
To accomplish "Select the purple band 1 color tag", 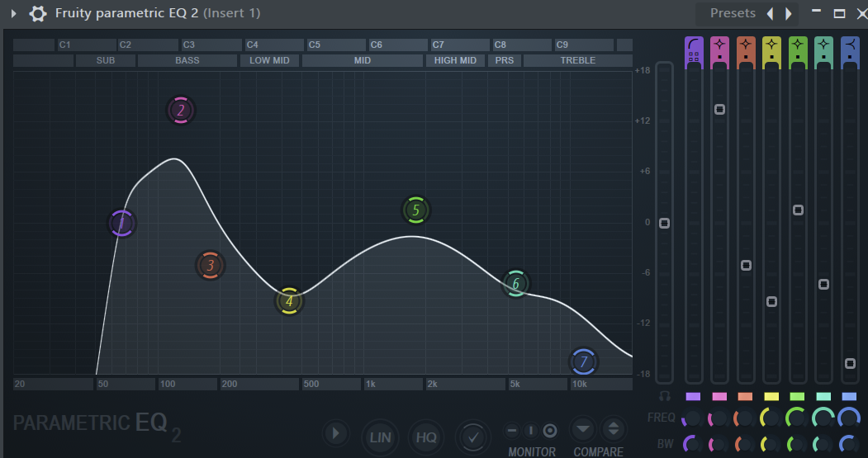I will tap(693, 397).
